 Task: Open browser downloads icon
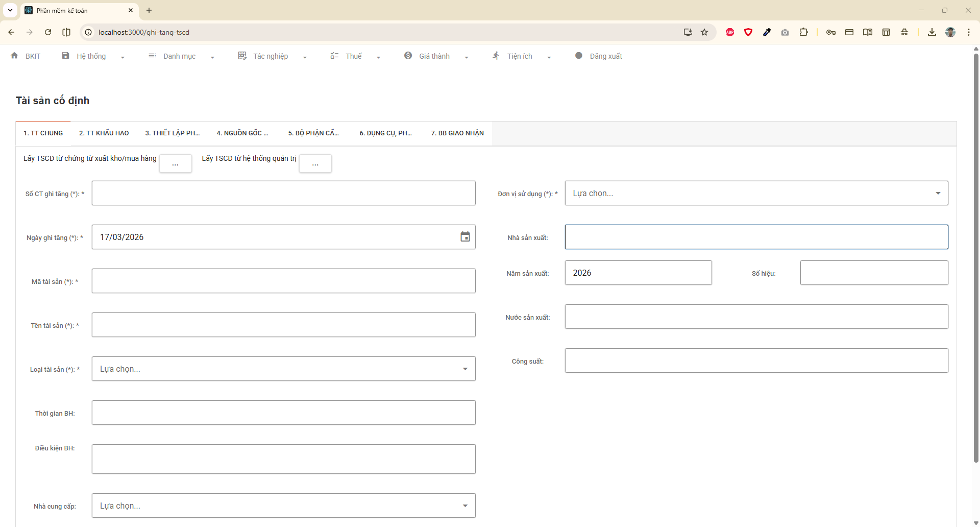click(932, 32)
